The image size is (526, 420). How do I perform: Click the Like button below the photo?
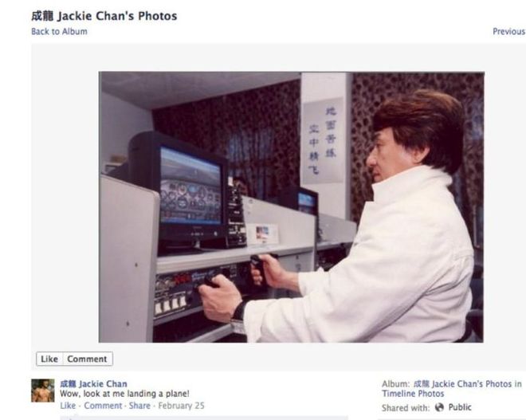click(x=49, y=359)
